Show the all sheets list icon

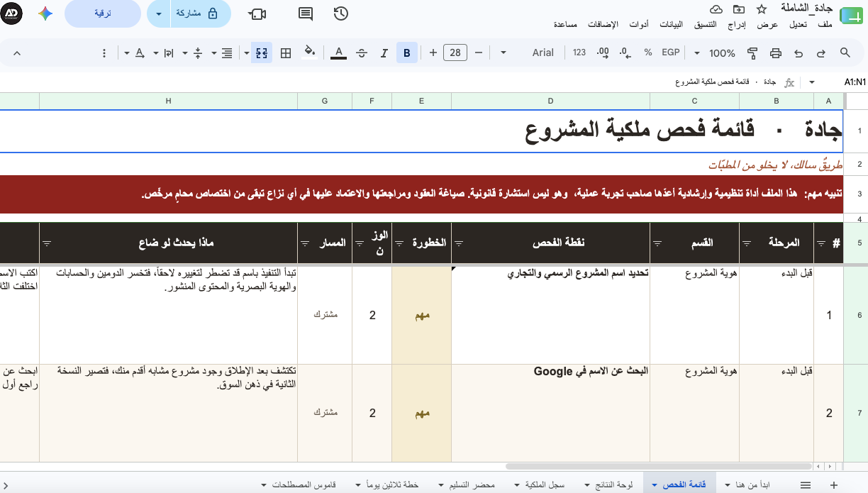[806, 484]
